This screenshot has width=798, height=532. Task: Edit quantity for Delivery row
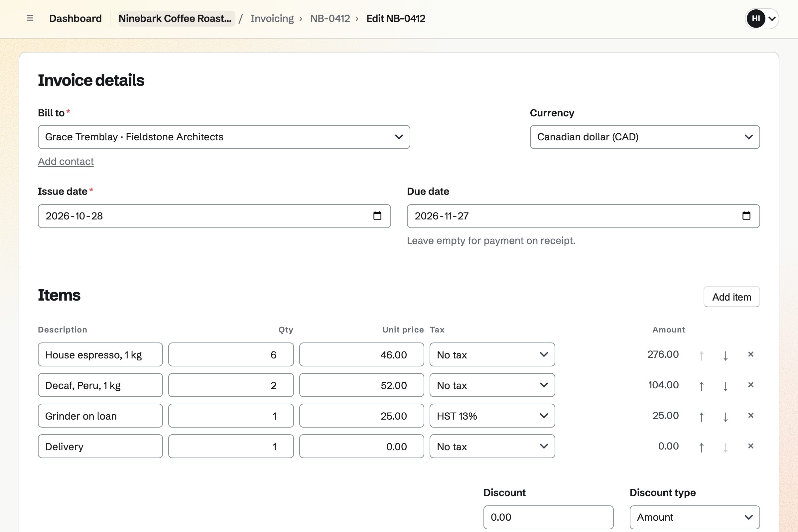pos(231,446)
